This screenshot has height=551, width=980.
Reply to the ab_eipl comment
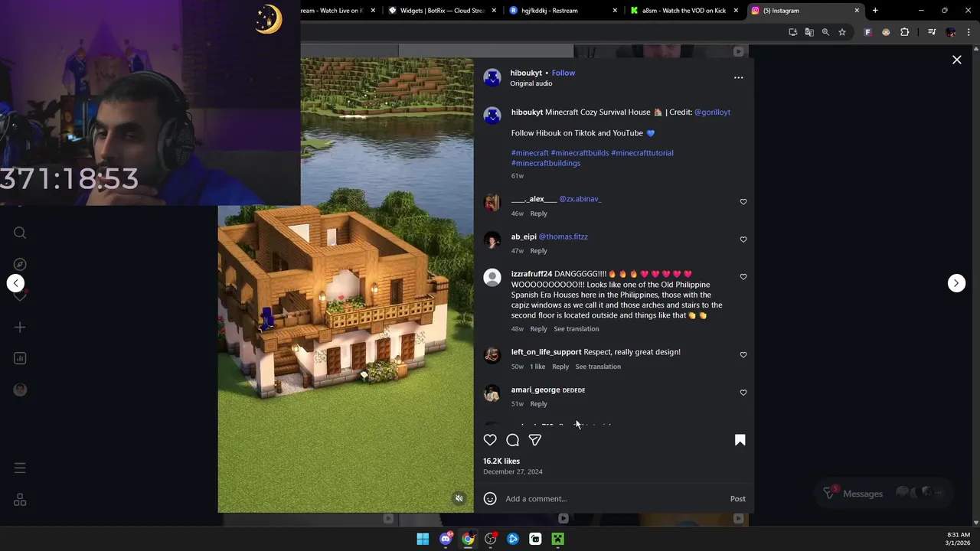pos(538,251)
